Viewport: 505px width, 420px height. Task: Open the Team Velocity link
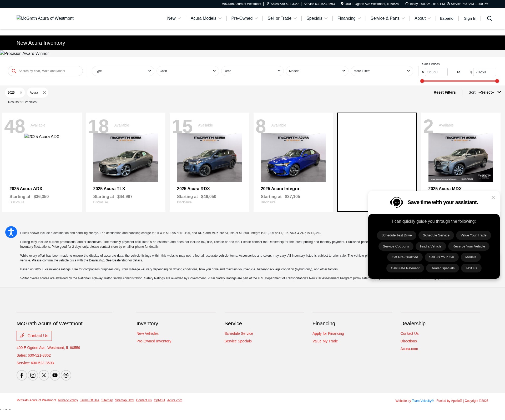pos(423,401)
